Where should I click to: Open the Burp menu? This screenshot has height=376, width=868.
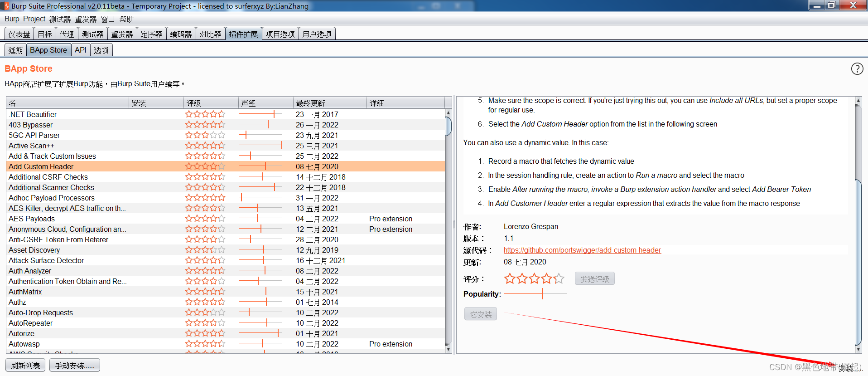click(12, 19)
